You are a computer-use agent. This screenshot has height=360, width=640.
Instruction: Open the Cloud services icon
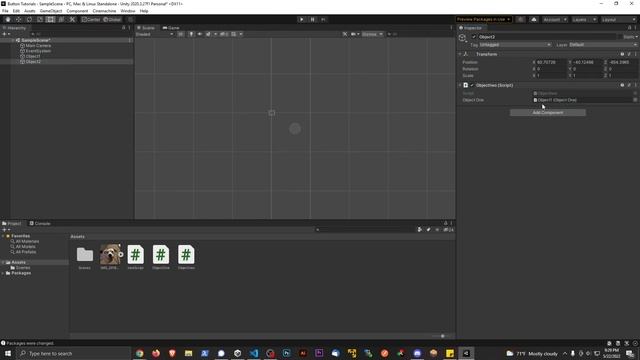534,19
